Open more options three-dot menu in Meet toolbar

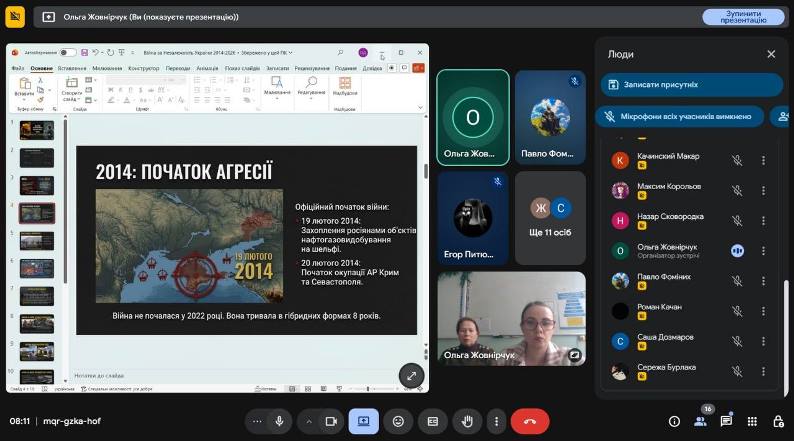click(496, 421)
